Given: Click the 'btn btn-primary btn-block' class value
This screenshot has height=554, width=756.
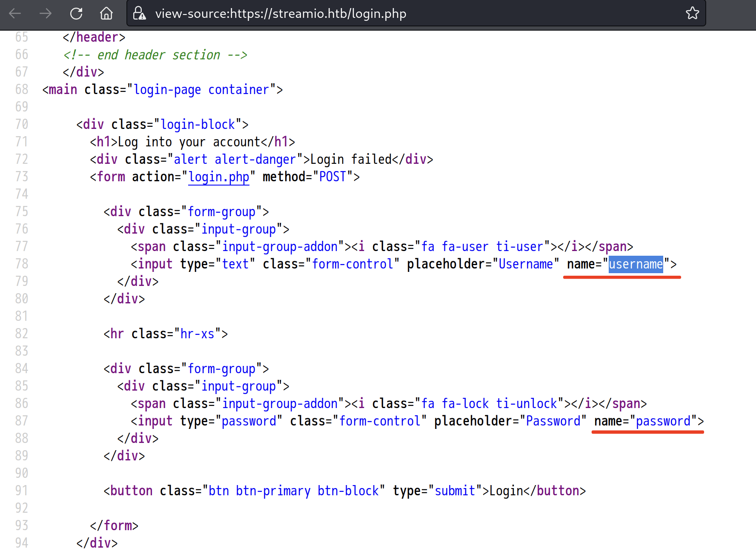Looking at the screenshot, I should point(293,491).
